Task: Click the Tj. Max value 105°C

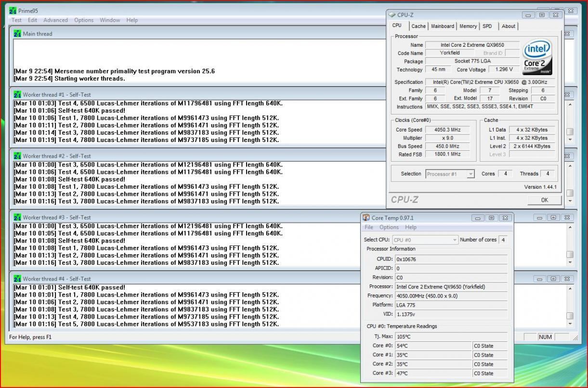Action: point(451,336)
